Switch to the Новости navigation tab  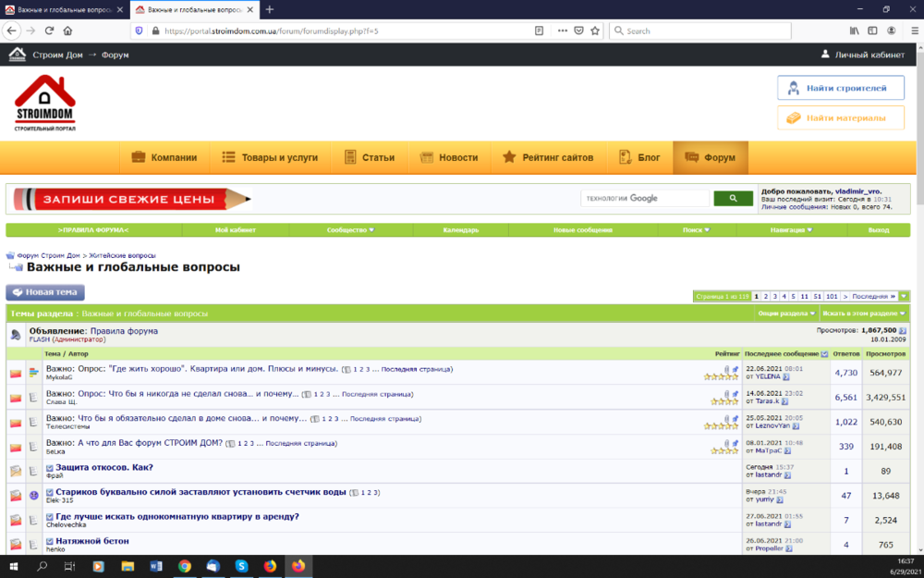(450, 157)
